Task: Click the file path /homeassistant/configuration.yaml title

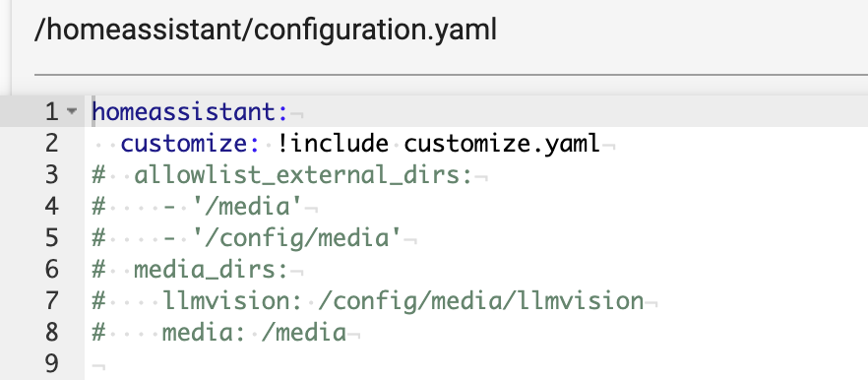Action: tap(265, 30)
